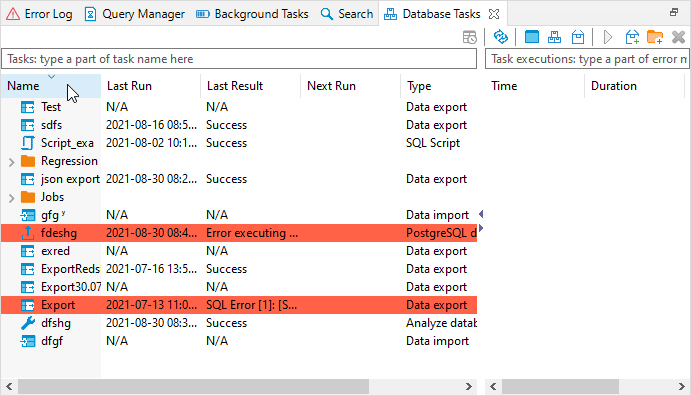
Task: Run the selected task with the play icon
Action: pyautogui.click(x=608, y=37)
